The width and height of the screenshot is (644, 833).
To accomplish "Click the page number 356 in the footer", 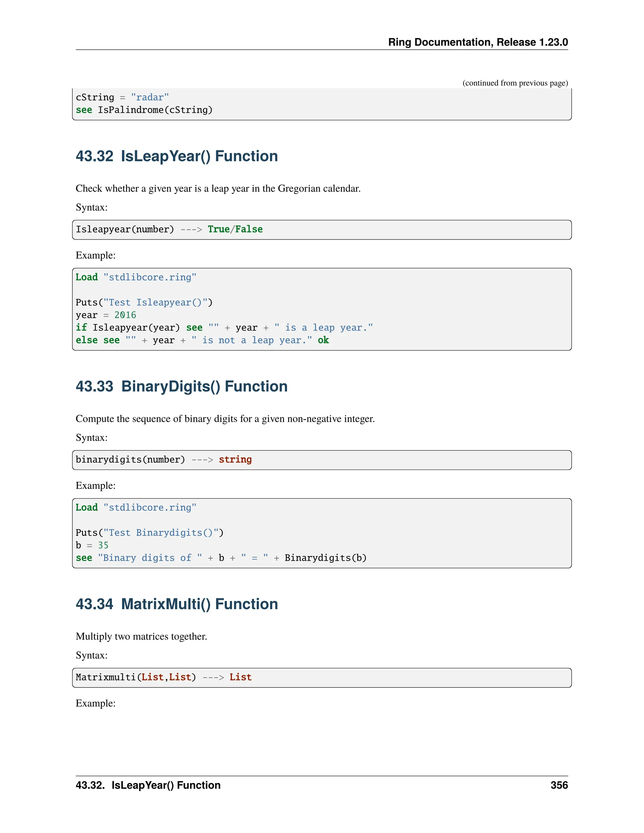I will click(559, 785).
